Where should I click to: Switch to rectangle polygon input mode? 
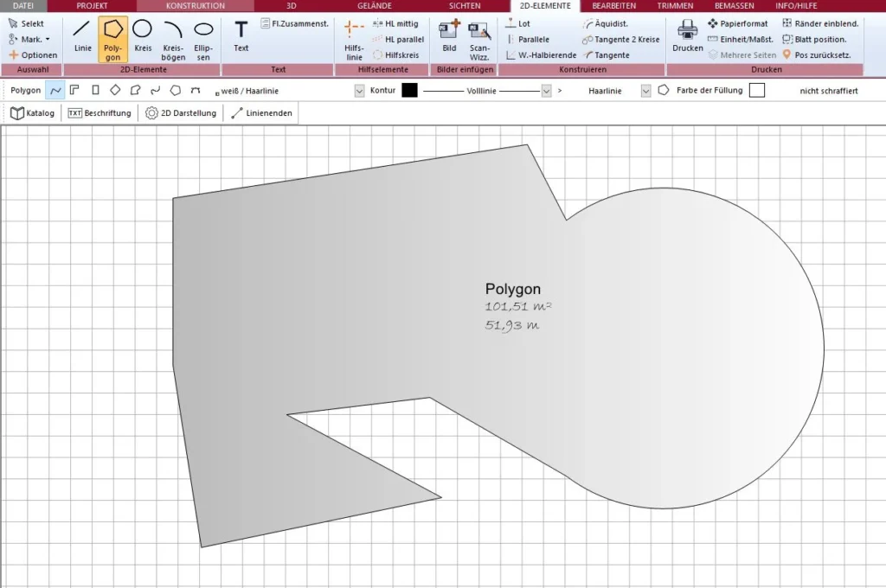[95, 90]
